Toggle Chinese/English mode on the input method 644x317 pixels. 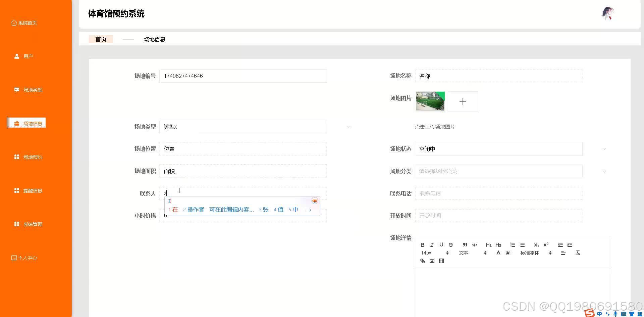pos(599,313)
